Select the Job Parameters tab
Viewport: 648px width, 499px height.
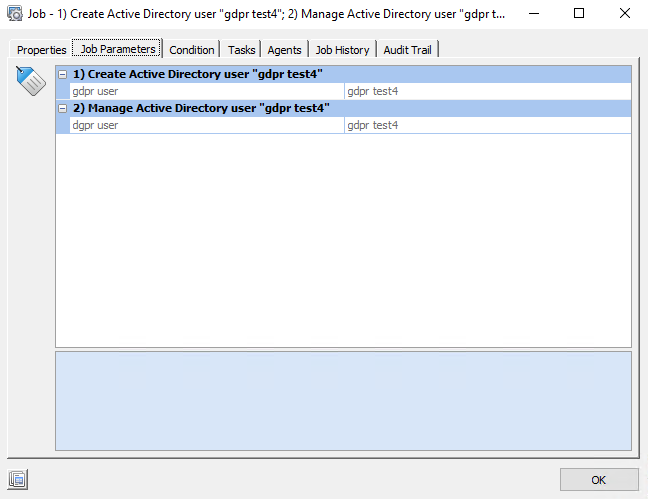click(117, 50)
